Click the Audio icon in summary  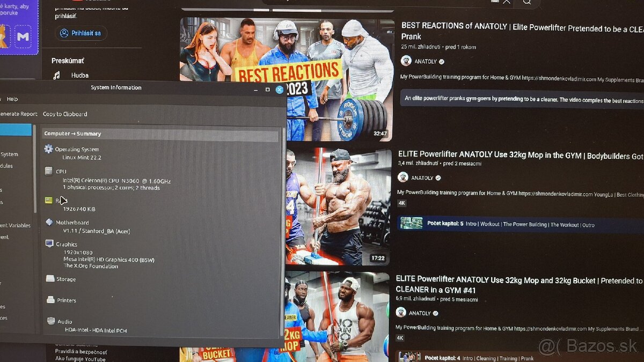tap(51, 321)
